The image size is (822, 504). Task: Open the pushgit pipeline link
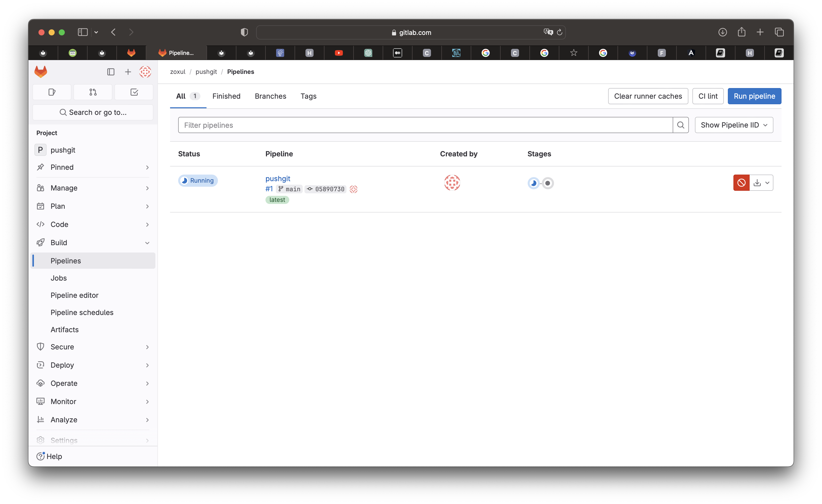278,178
